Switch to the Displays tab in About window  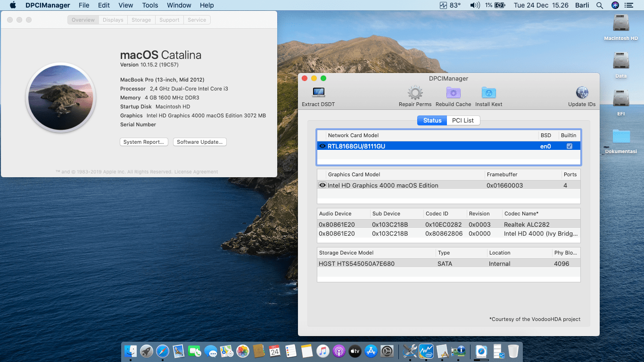click(x=113, y=20)
